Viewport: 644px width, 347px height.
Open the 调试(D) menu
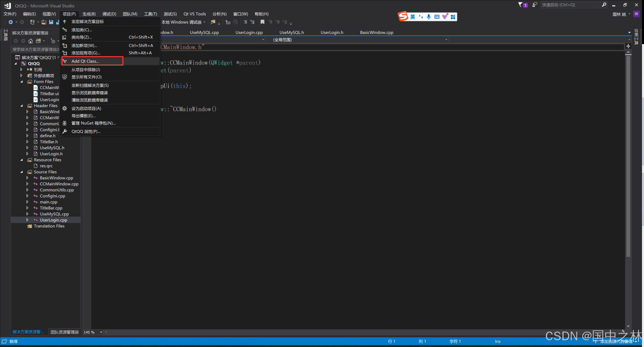coord(109,14)
